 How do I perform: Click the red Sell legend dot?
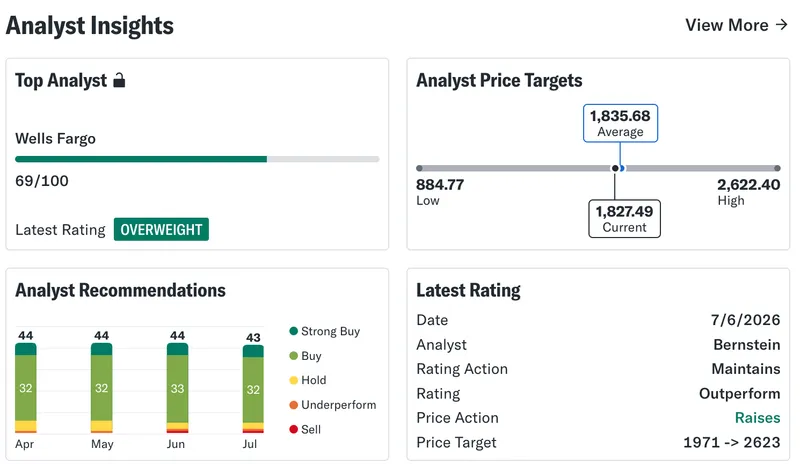tap(293, 429)
